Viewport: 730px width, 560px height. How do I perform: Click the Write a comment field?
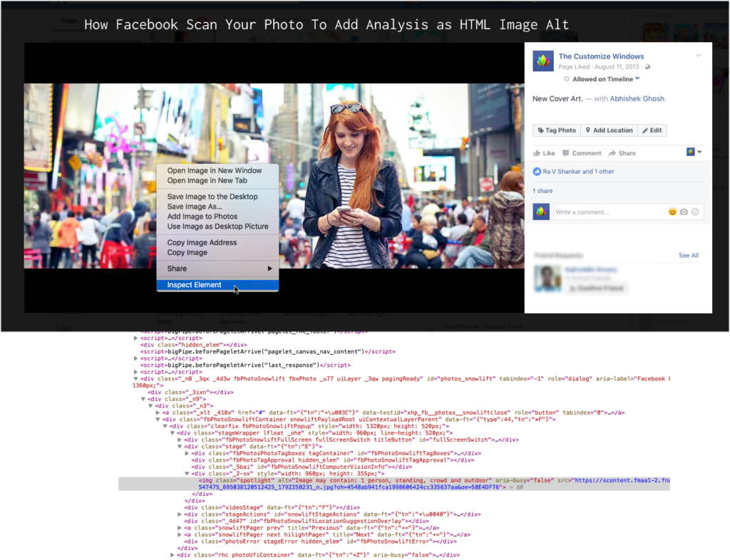point(606,212)
